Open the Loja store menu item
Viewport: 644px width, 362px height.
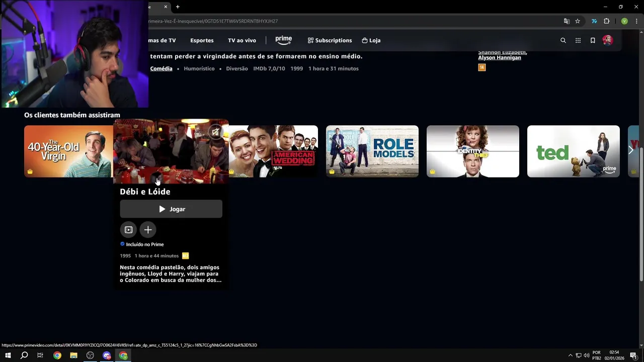pyautogui.click(x=371, y=40)
